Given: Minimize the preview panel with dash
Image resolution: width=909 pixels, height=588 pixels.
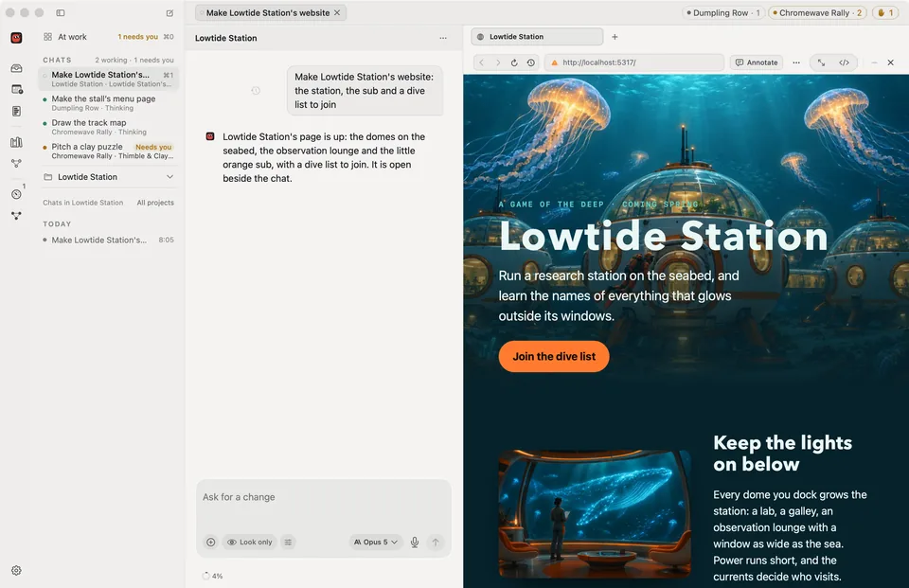Looking at the screenshot, I should click(x=874, y=62).
